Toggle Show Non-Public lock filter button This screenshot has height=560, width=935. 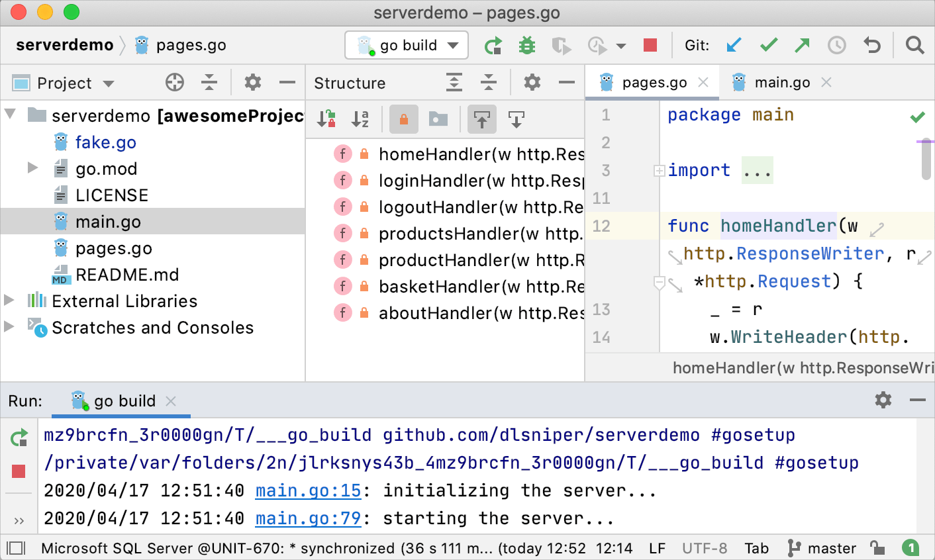tap(403, 119)
